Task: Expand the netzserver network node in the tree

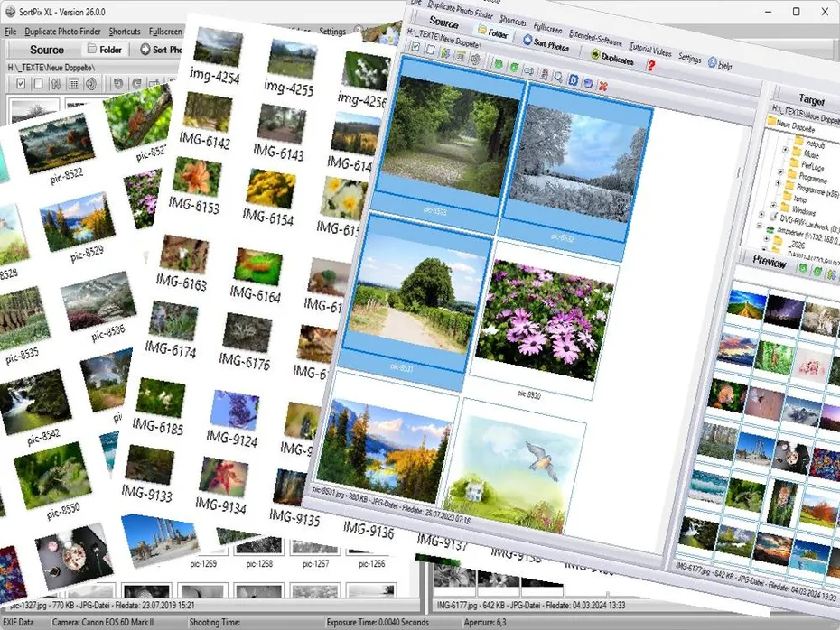Action: pyautogui.click(x=761, y=226)
